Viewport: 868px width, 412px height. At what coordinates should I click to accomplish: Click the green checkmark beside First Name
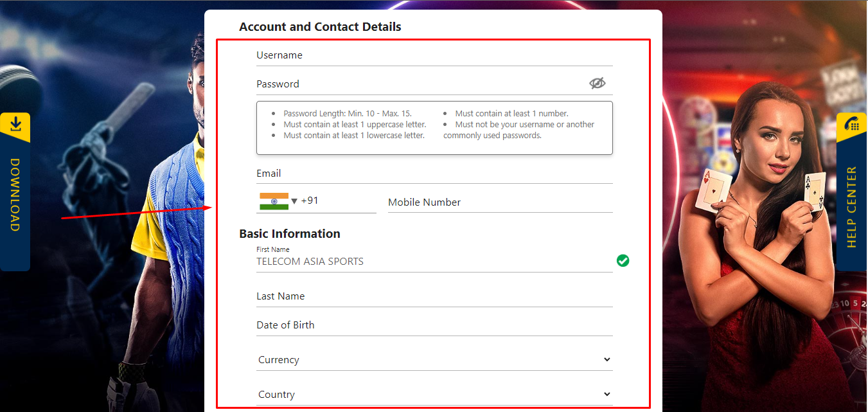[x=622, y=260]
